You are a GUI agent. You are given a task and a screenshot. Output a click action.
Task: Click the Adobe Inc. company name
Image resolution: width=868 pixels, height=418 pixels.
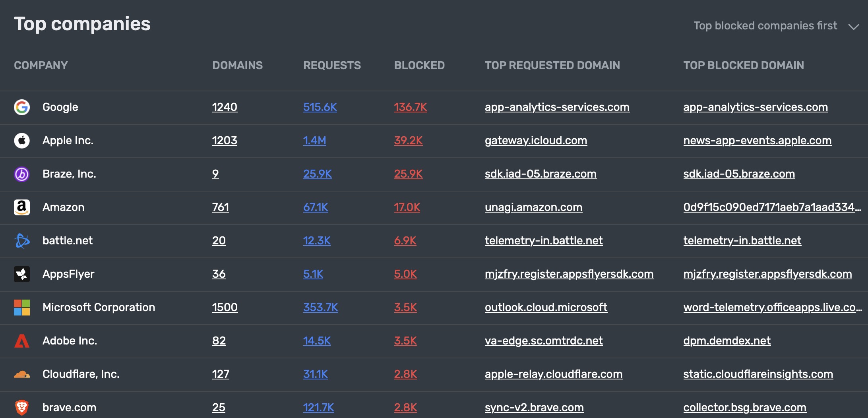pos(70,341)
